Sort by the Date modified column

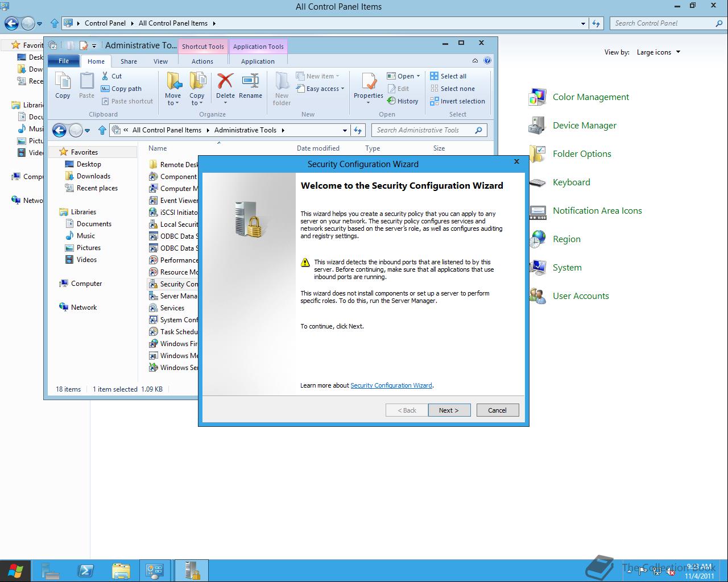(318, 148)
